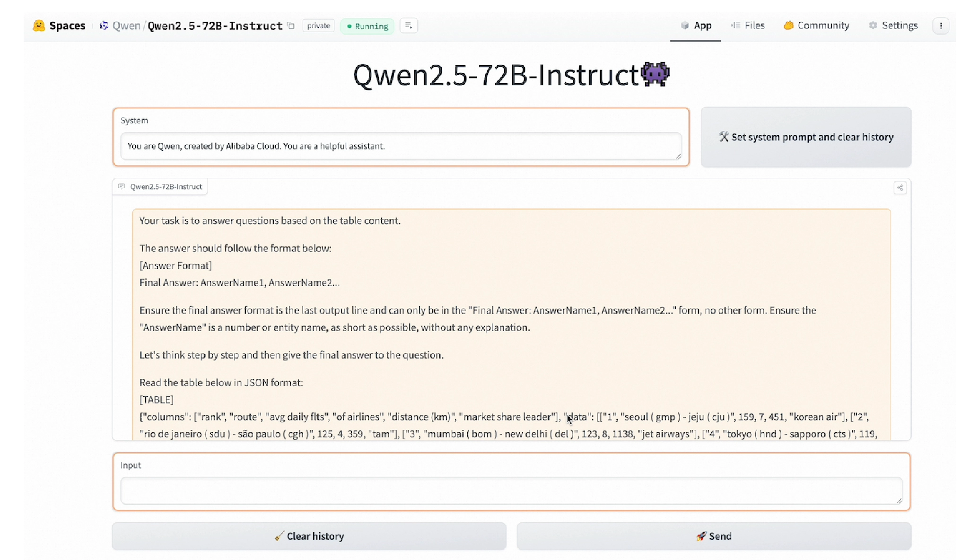Click the '[TABLE]' line in the message
This screenshot has height=560, width=979.
[156, 400]
